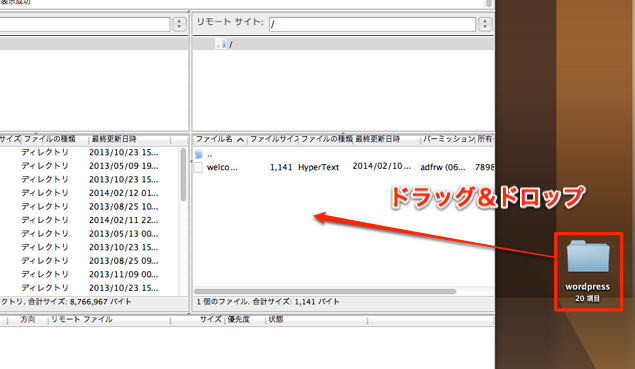Screen dimensions: 635x369
Task: Click the adfrw permission cell
Action: point(443,167)
